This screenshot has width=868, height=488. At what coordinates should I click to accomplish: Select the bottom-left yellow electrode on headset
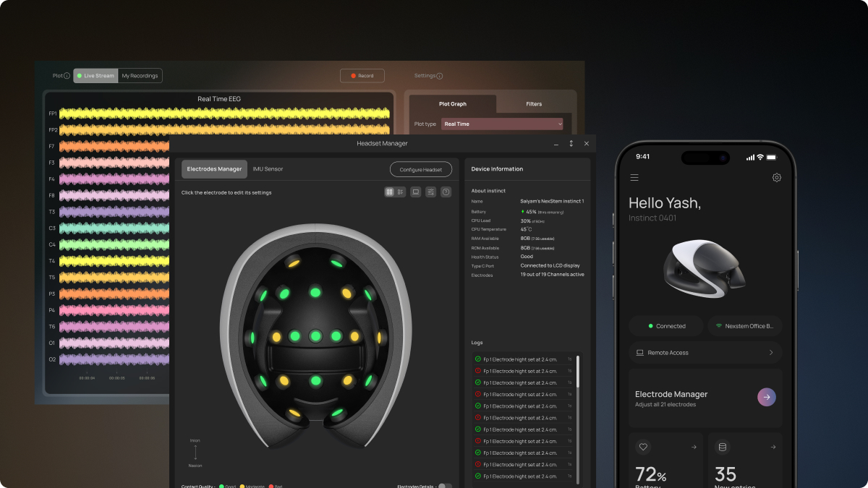click(294, 414)
